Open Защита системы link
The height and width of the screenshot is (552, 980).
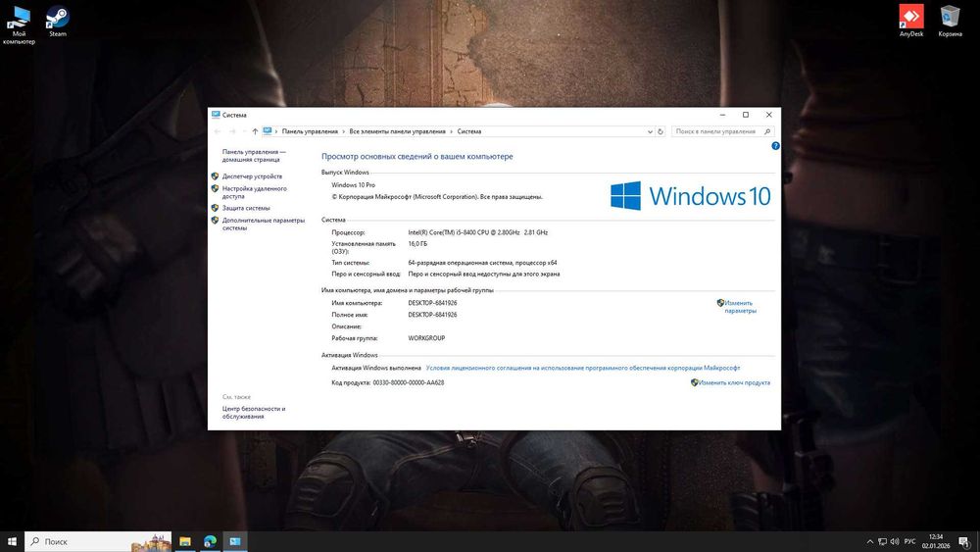[246, 208]
